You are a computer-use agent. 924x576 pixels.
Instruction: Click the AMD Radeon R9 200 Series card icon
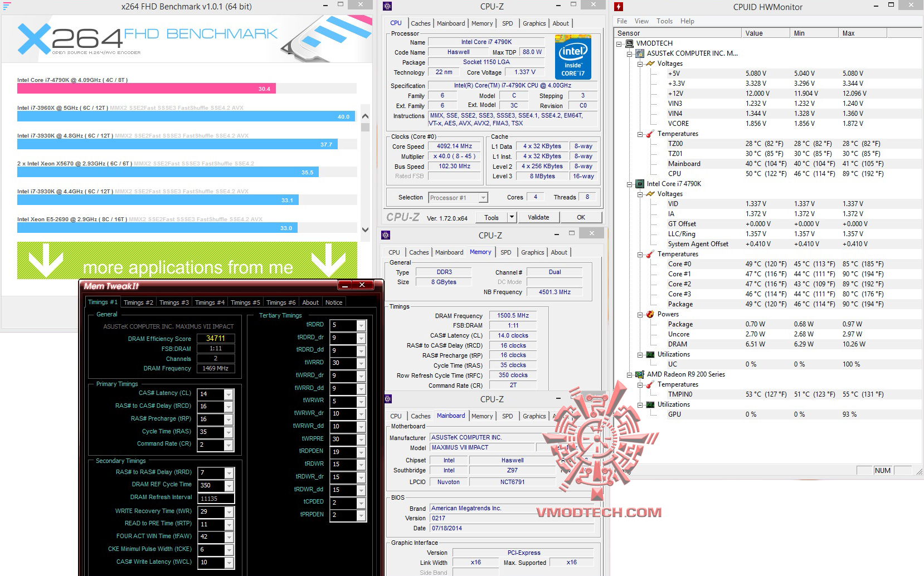pos(640,374)
